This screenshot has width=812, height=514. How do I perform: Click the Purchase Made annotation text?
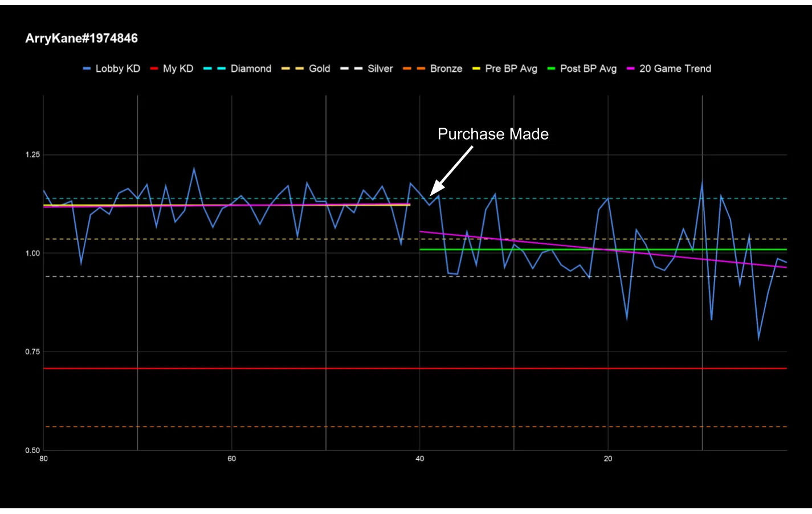point(493,134)
